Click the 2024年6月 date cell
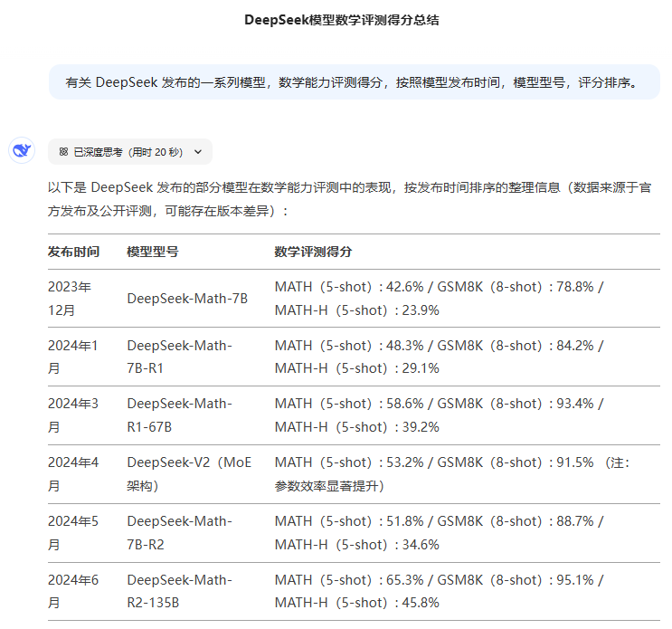This screenshot has height=629, width=672. point(73,591)
